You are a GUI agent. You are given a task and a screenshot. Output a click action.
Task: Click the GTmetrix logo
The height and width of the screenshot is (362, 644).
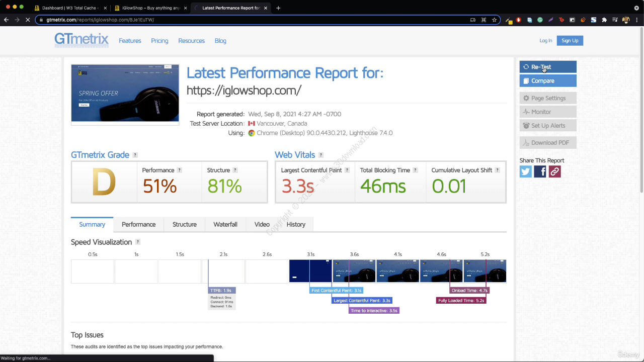click(82, 40)
